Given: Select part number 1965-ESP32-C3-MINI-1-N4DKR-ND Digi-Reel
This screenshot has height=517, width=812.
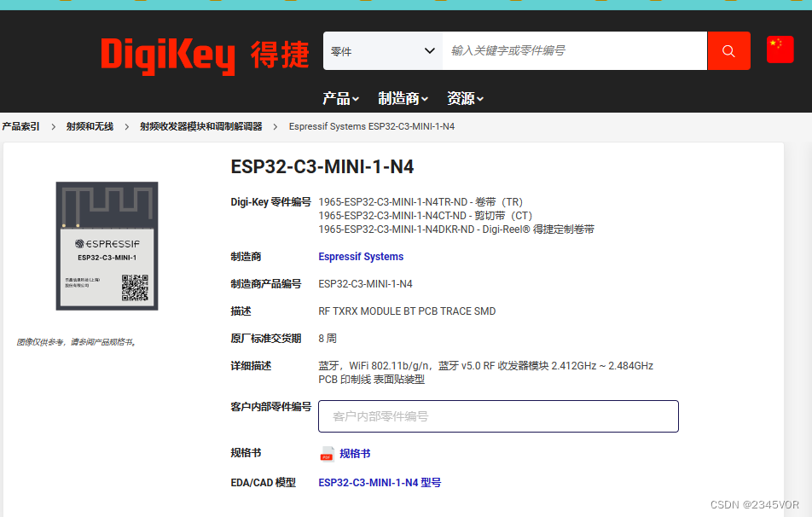Looking at the screenshot, I should 456,229.
